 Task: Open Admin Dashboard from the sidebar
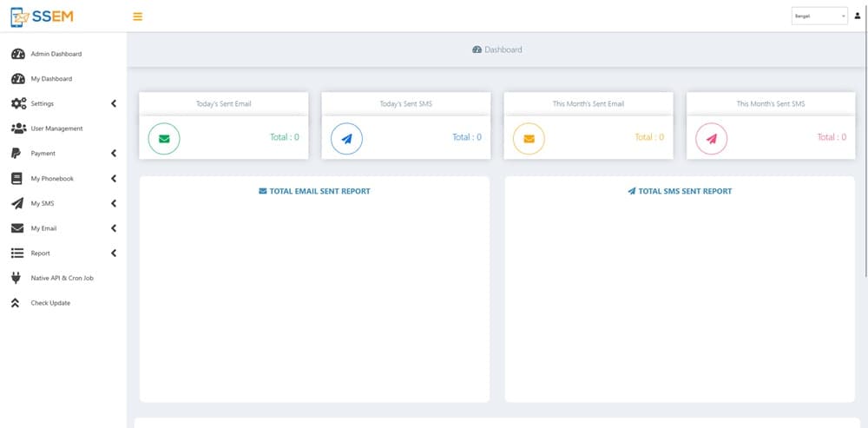pos(56,54)
